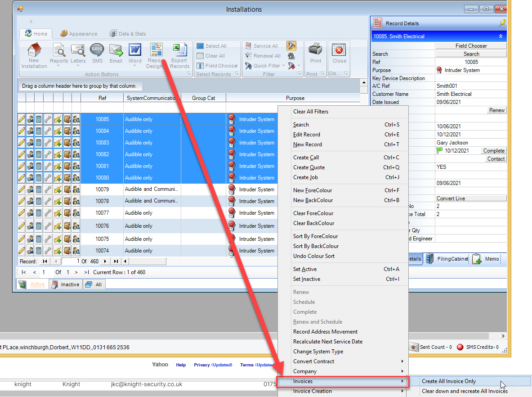This screenshot has height=397, width=532.
Task: Choose New ForeColour from context menu
Action: pos(343,190)
